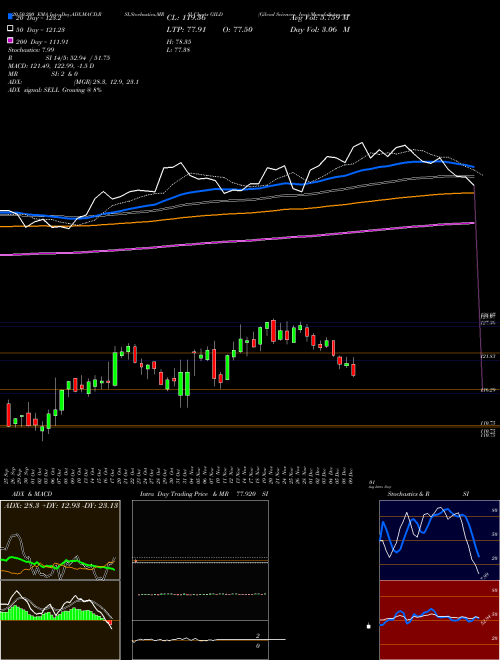500x660 pixels.
Task: Select the '200 Day = 111.91' label
Action: click(43, 42)
